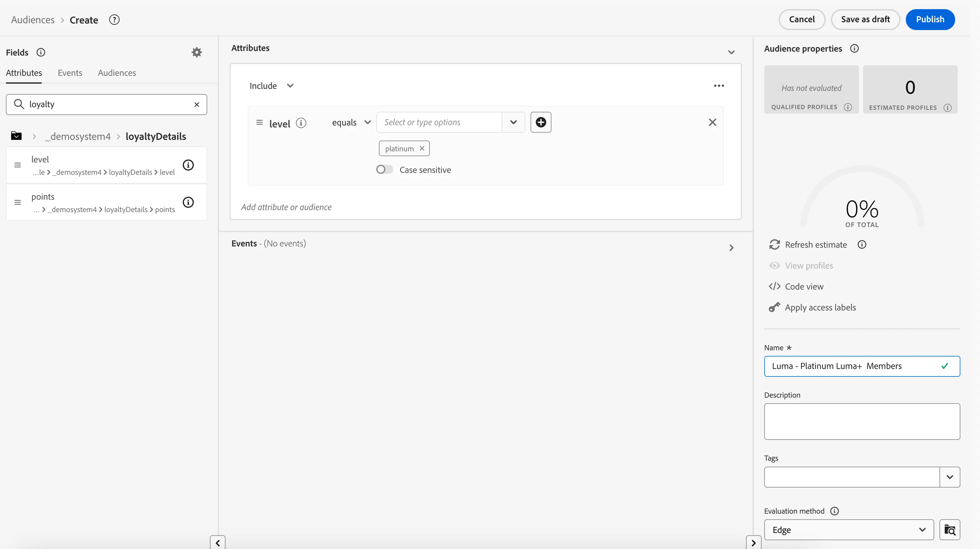Add value with the plus button
The image size is (980, 549).
coord(541,123)
